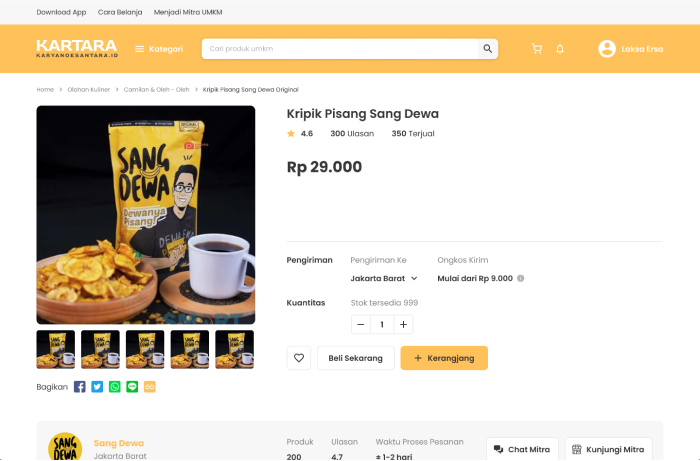The width and height of the screenshot is (700, 461).
Task: Share product via LINE icon
Action: pos(132,387)
